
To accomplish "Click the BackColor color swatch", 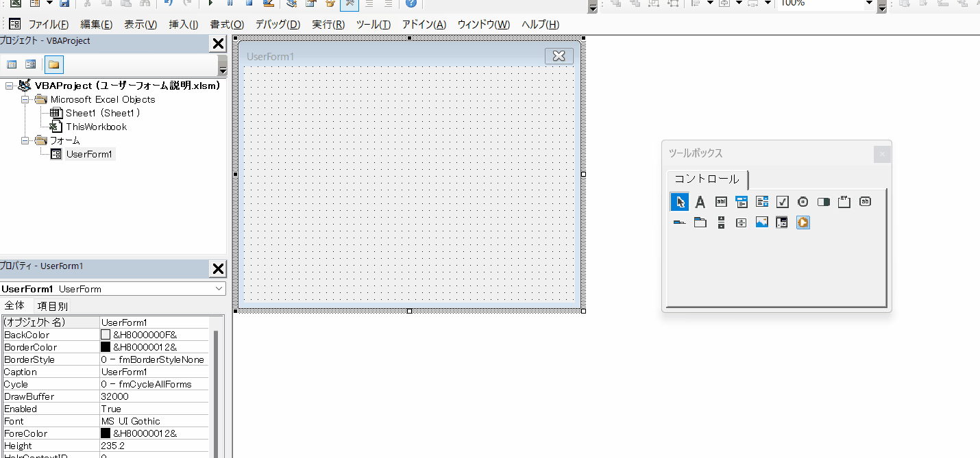I will click(106, 335).
